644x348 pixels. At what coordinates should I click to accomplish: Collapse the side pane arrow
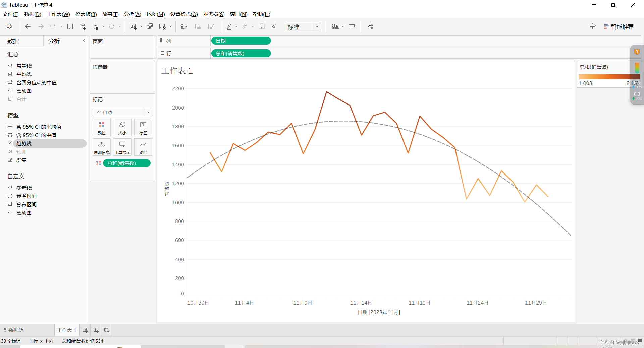84,40
